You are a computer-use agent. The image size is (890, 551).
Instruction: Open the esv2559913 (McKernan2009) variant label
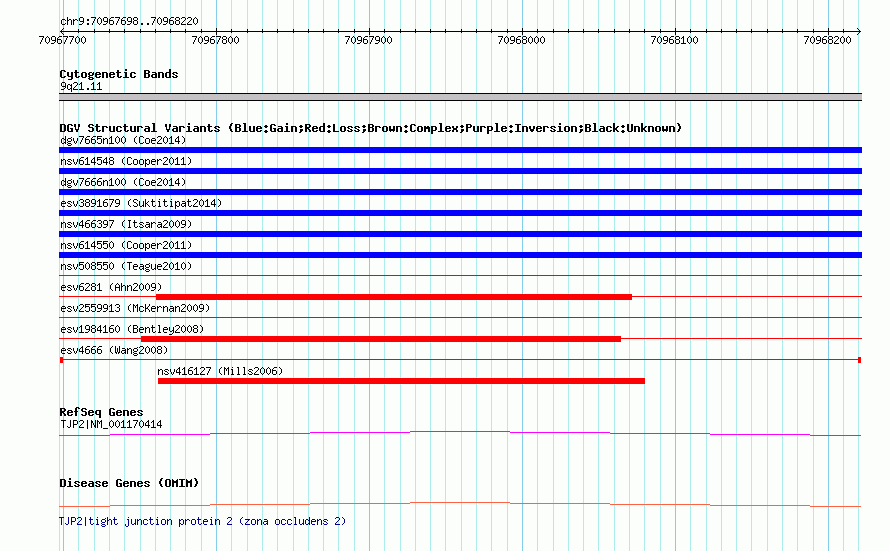point(135,308)
